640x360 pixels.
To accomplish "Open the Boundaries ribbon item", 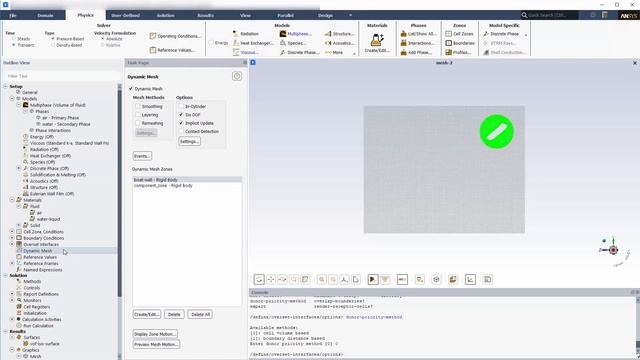I will pyautogui.click(x=460, y=43).
